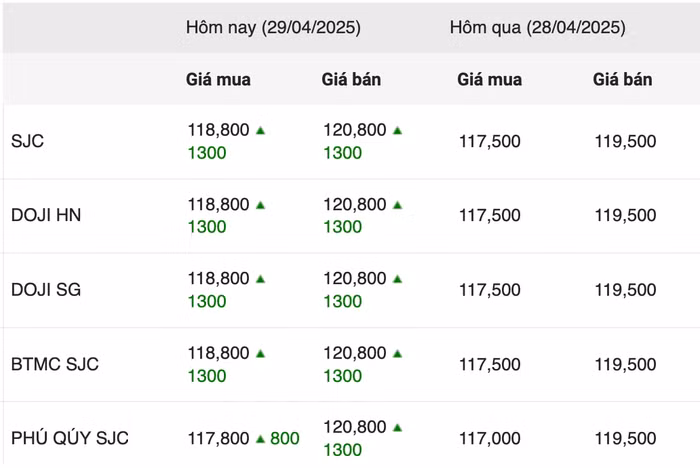Click the green up arrow beside SJC sell price

[397, 130]
